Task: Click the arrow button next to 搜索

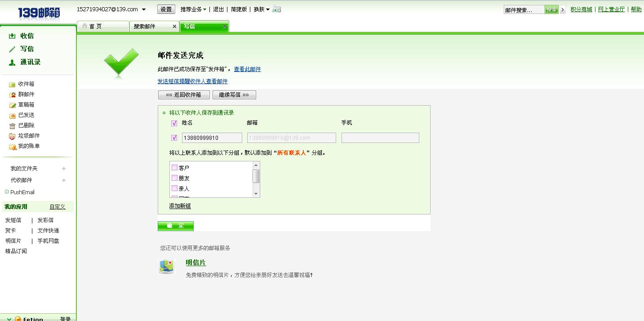Action: click(x=563, y=9)
